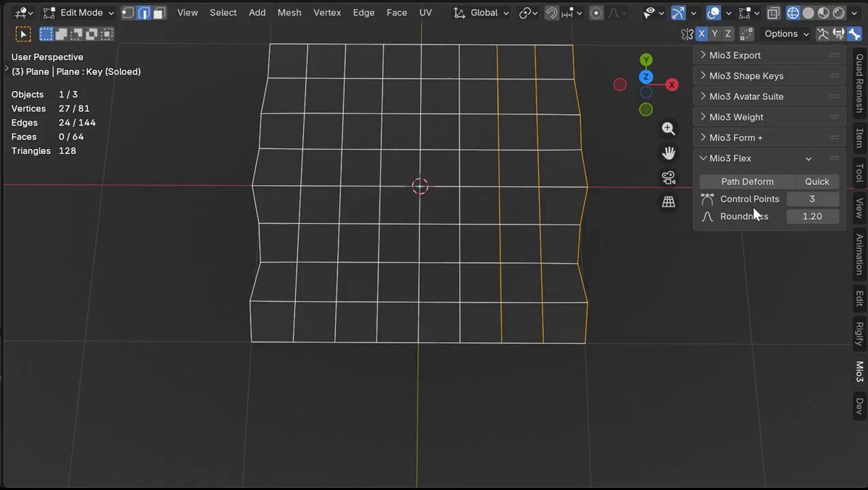This screenshot has height=490, width=868.
Task: Switch perspective/orthographic grid icon
Action: [668, 202]
